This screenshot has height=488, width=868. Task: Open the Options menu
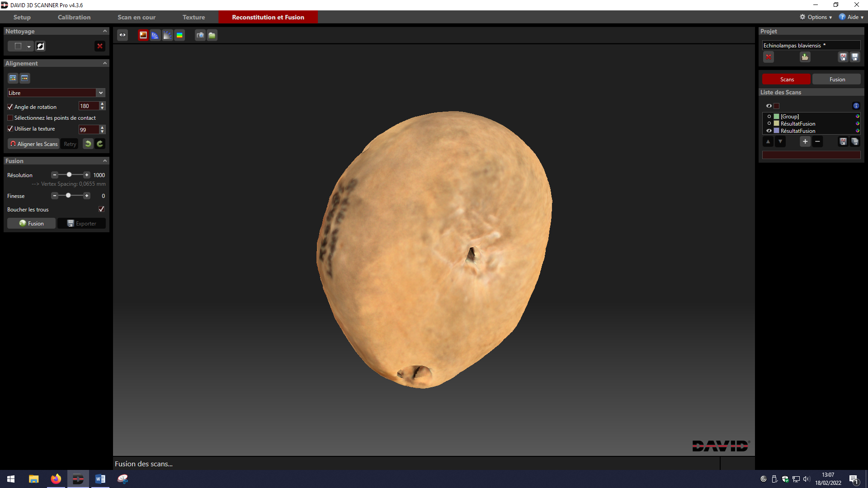click(816, 17)
